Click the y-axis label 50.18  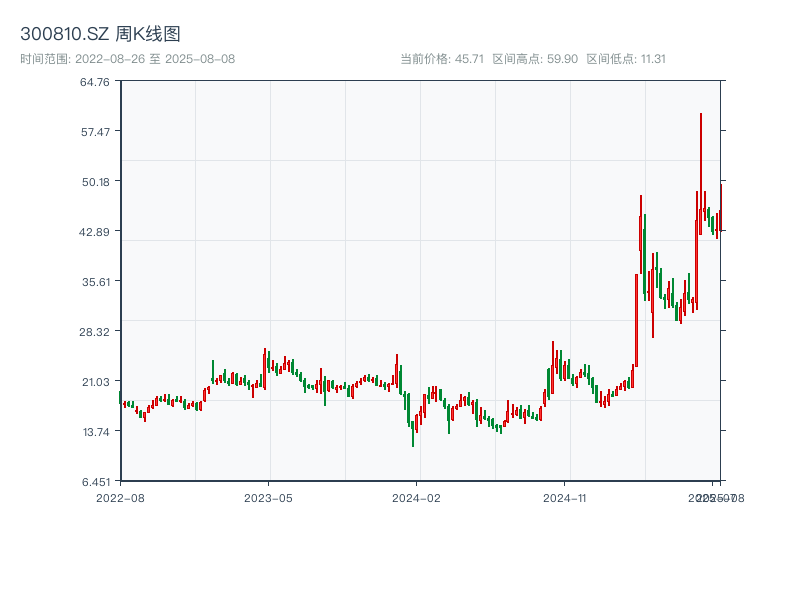(96, 182)
